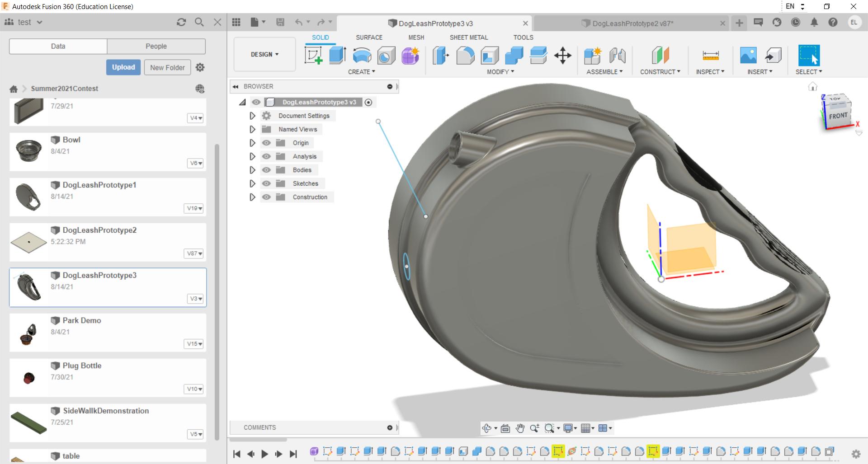Switch to the People tab
This screenshot has height=464, width=868.
156,46
